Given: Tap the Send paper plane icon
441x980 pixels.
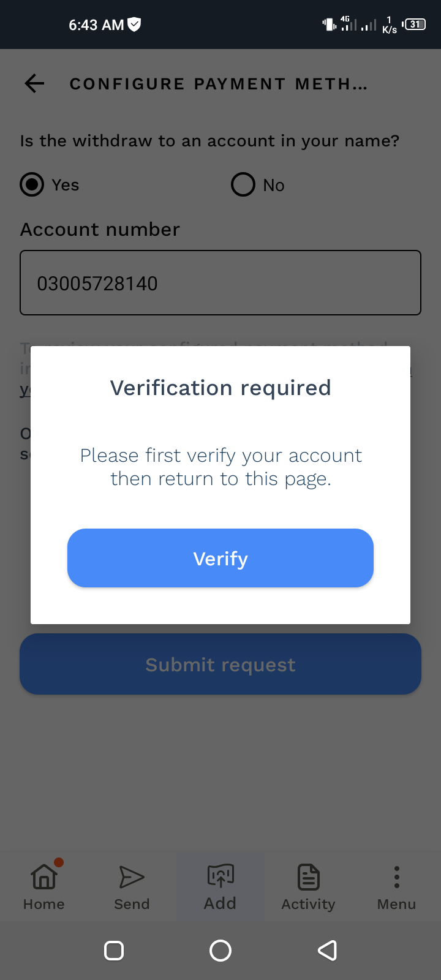Looking at the screenshot, I should [x=132, y=876].
